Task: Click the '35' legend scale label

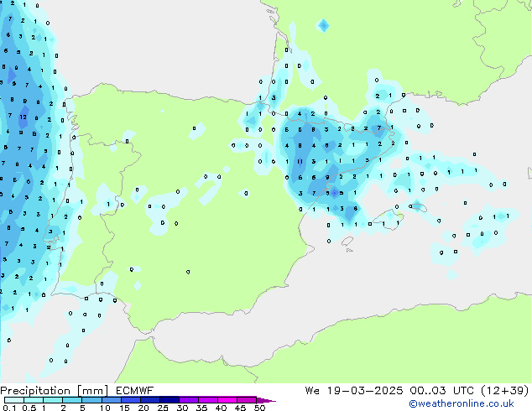Action: [x=201, y=408]
